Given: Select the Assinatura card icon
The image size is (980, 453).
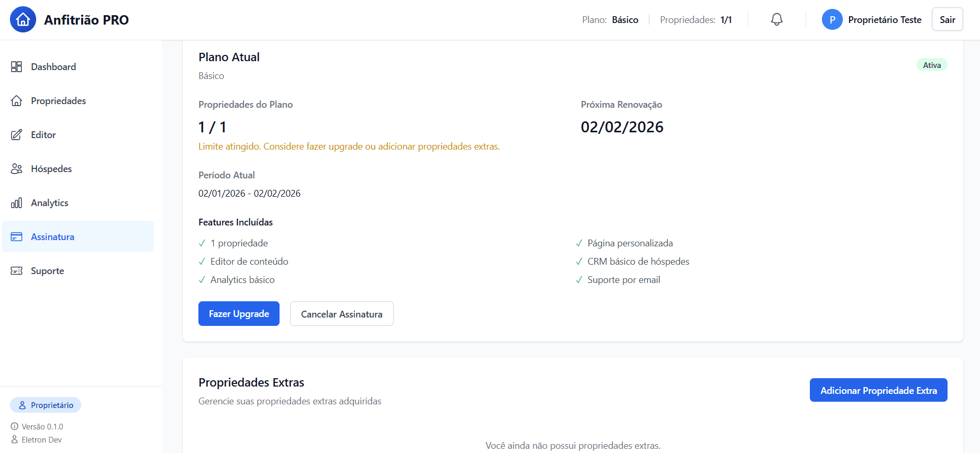Looking at the screenshot, I should [16, 236].
